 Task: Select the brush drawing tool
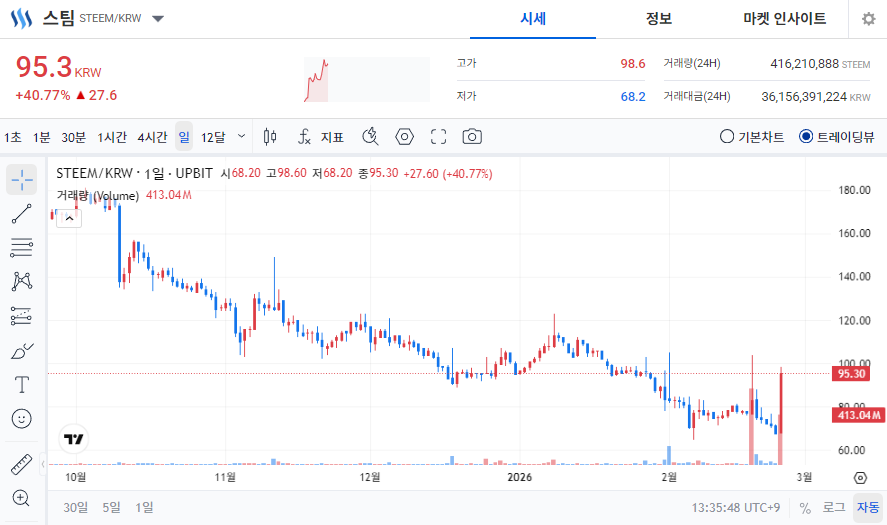pos(21,351)
